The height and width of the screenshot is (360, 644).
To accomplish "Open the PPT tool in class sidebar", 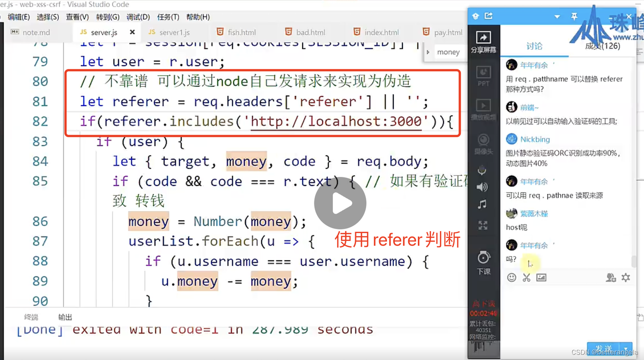I will coord(483,76).
